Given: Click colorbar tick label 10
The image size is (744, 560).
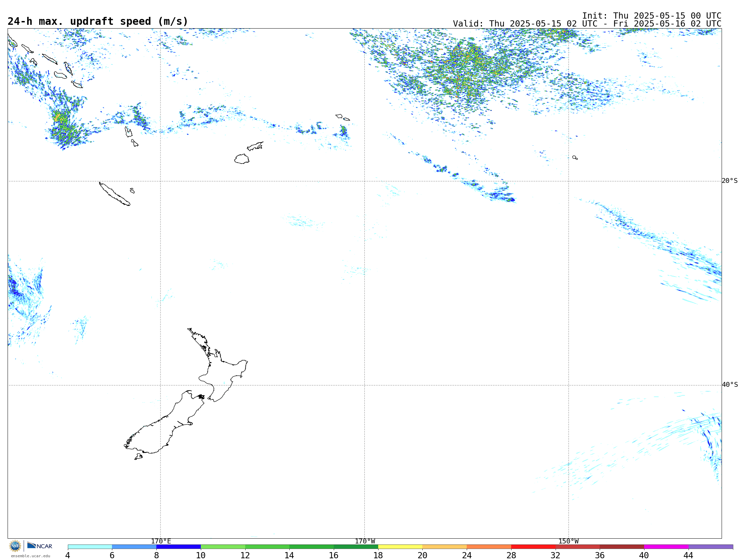Looking at the screenshot, I should click(x=200, y=555).
